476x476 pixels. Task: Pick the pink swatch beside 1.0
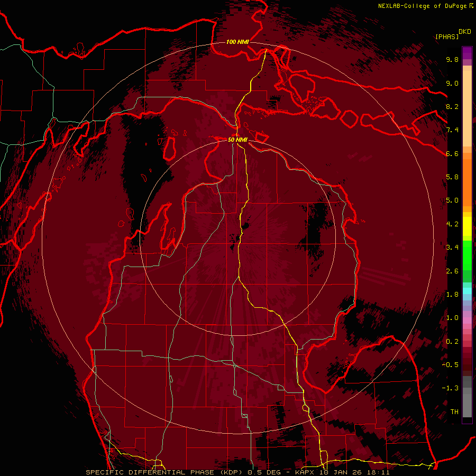(467, 321)
